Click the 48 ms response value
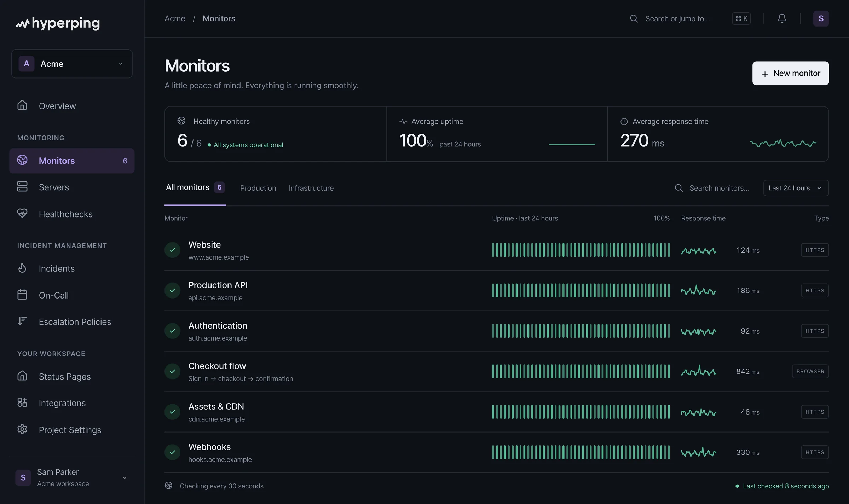Viewport: 849px width, 504px height. [x=750, y=412]
